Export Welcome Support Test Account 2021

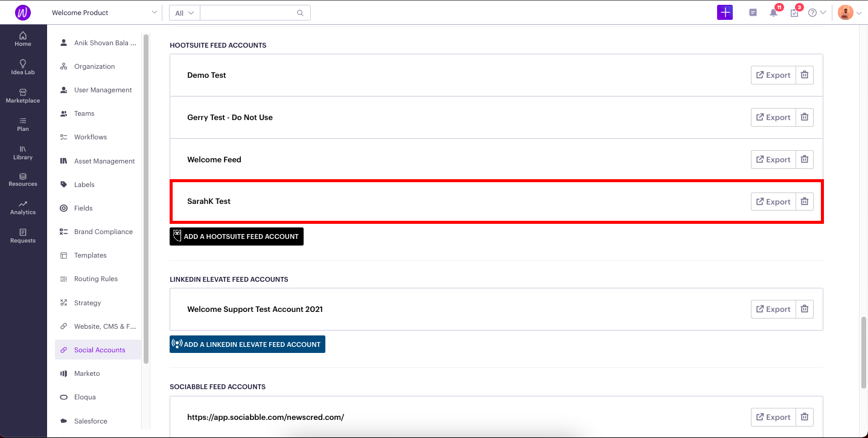[773, 309]
